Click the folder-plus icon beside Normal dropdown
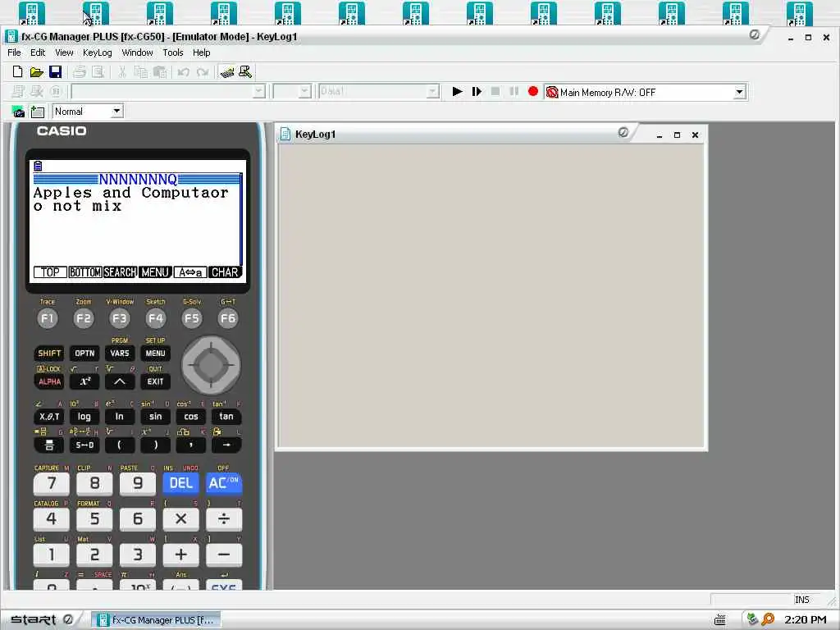The image size is (840, 630). 38,112
